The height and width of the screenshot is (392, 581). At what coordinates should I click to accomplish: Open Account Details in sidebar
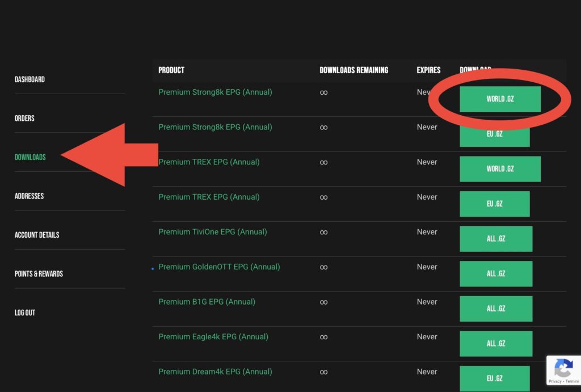[37, 235]
